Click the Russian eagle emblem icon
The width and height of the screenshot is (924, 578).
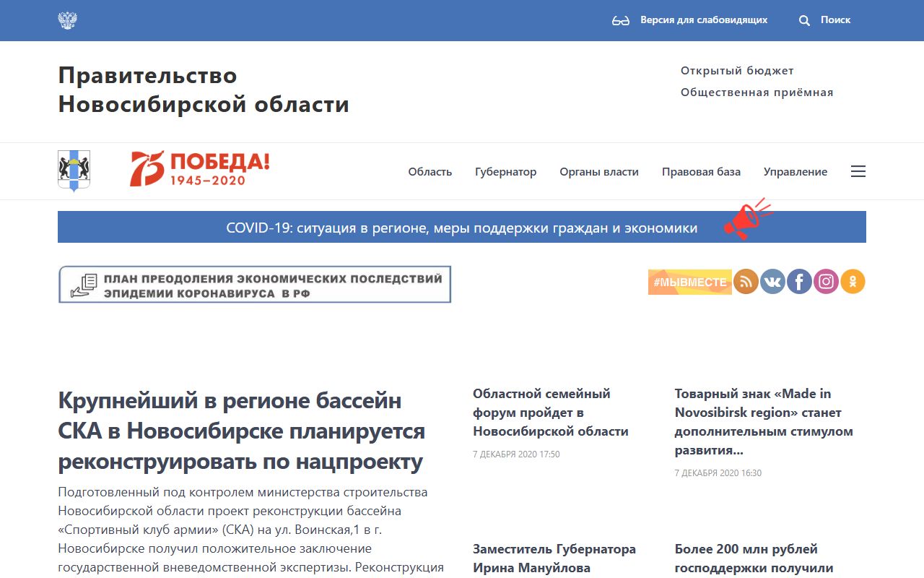pyautogui.click(x=67, y=20)
